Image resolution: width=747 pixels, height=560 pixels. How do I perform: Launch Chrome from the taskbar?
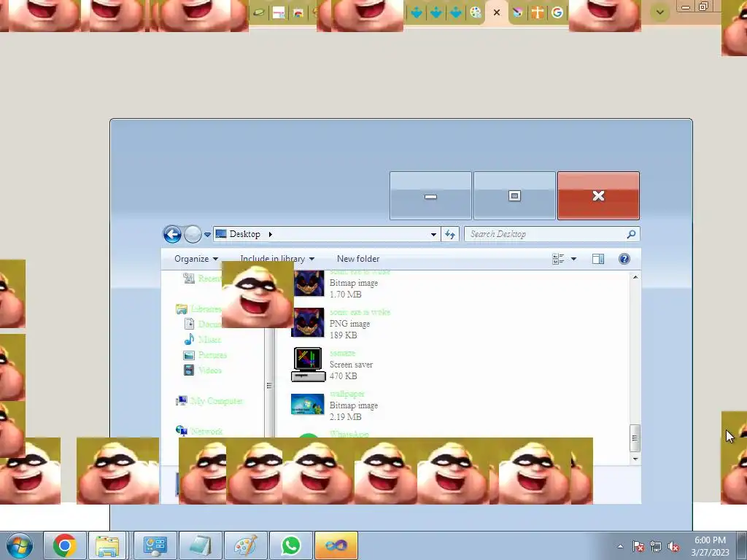[65, 545]
